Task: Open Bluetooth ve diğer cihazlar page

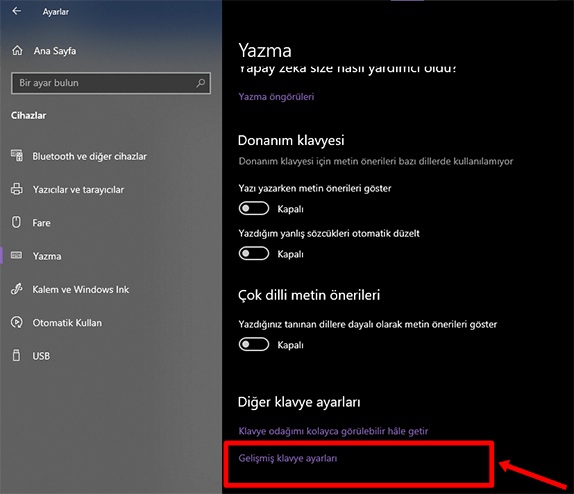Action: [x=89, y=156]
